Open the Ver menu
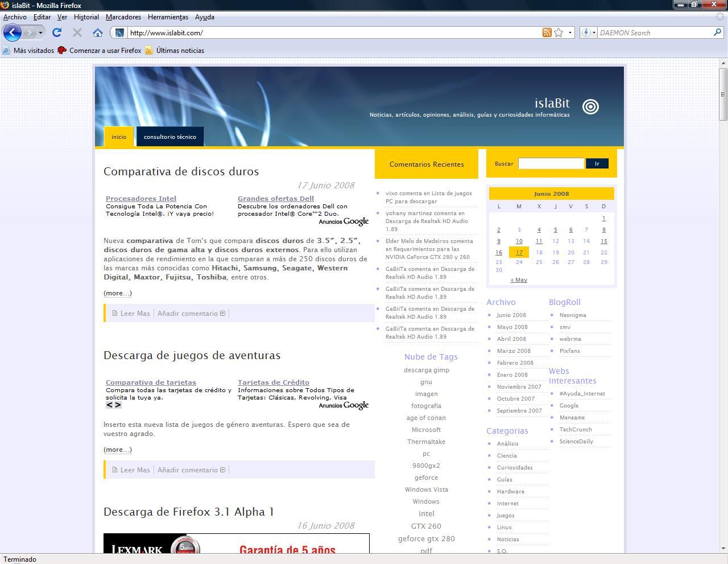728x564 pixels. pyautogui.click(x=62, y=17)
